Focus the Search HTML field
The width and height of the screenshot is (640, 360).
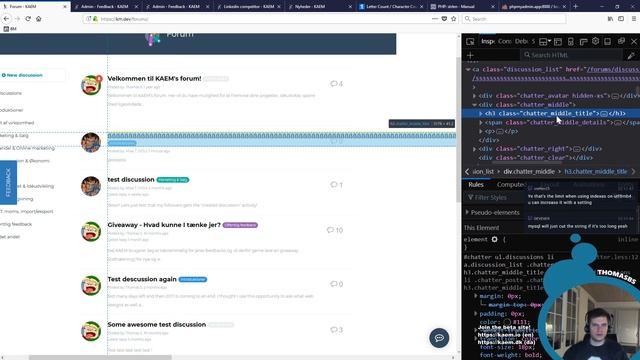click(571, 55)
